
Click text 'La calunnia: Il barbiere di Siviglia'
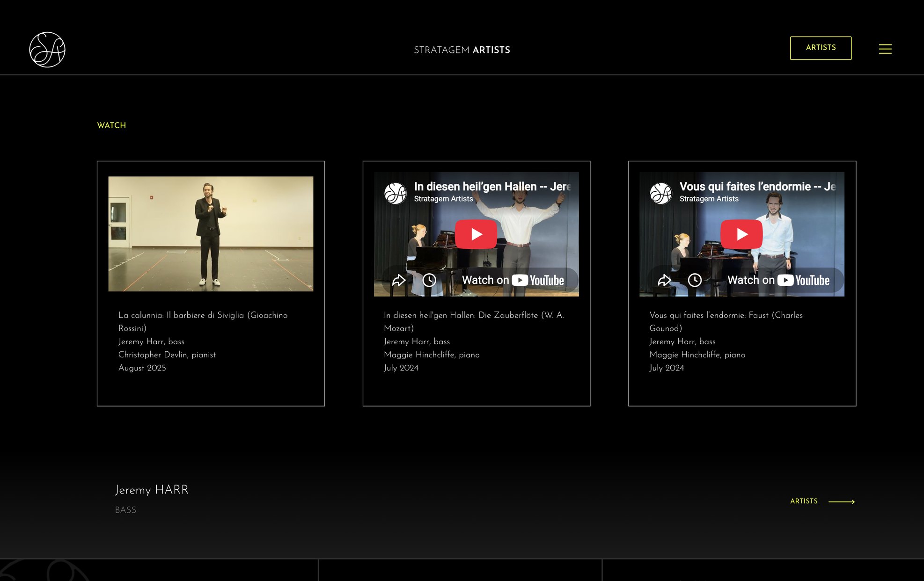coord(181,315)
